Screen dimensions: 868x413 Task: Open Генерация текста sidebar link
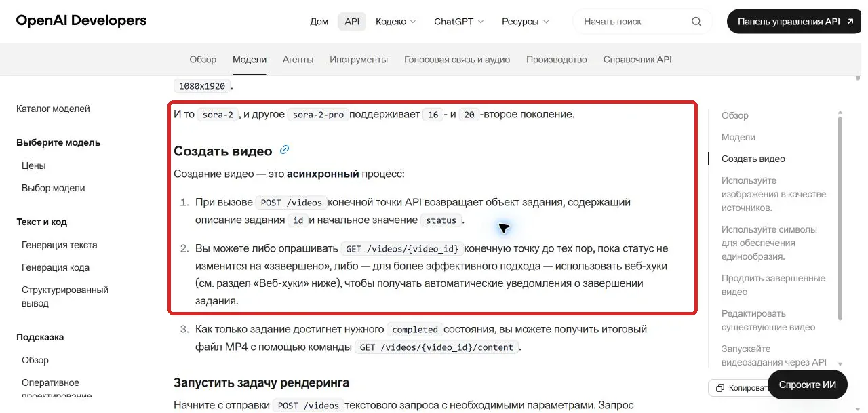pos(60,245)
